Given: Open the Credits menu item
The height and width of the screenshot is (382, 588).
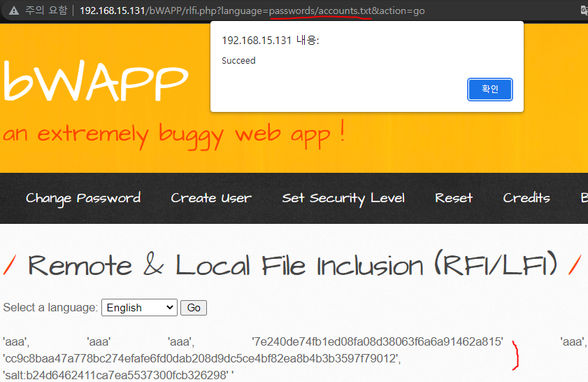Looking at the screenshot, I should (526, 198).
